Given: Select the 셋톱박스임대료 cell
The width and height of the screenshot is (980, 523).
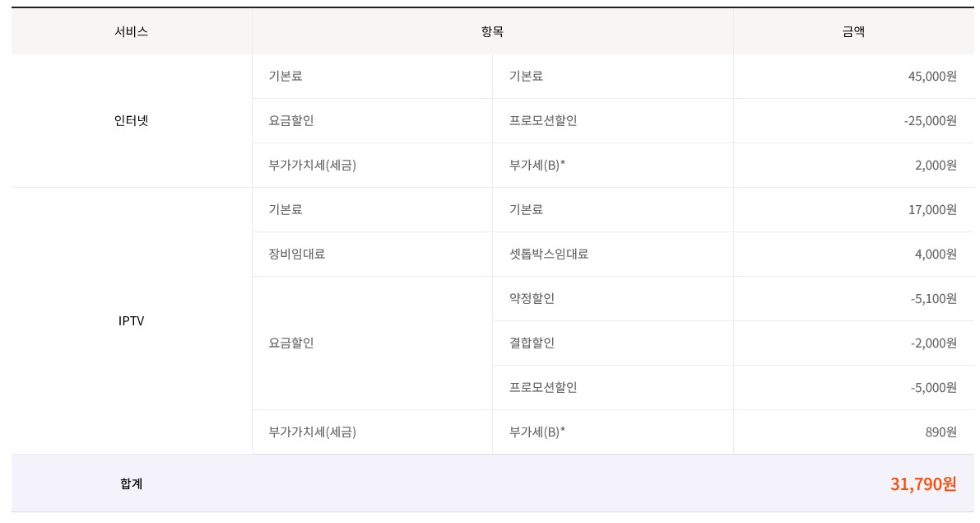Looking at the screenshot, I should tap(549, 254).
